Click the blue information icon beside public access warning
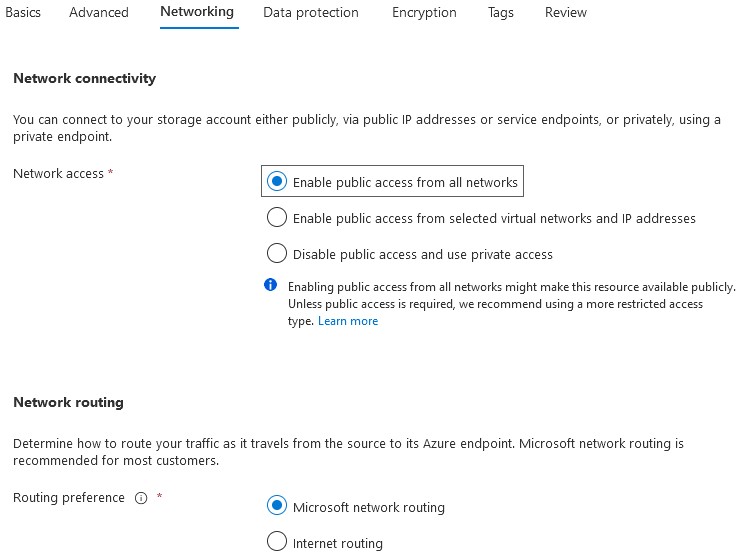 pos(271,285)
